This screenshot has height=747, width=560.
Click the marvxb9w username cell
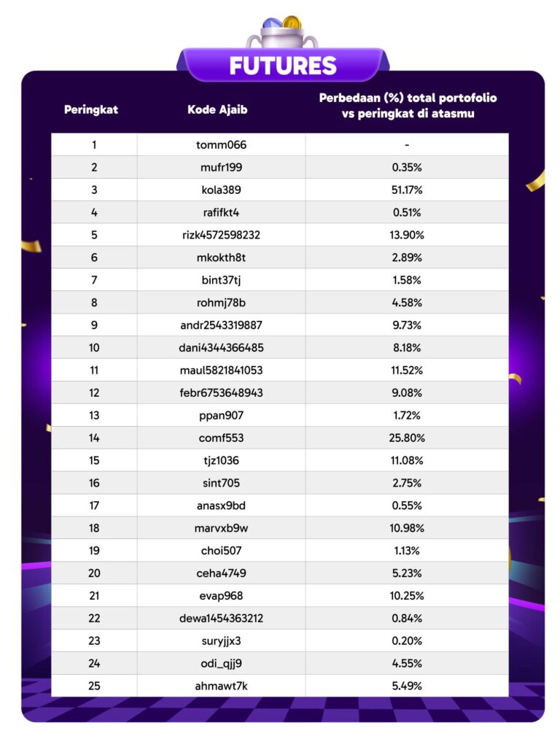(222, 528)
